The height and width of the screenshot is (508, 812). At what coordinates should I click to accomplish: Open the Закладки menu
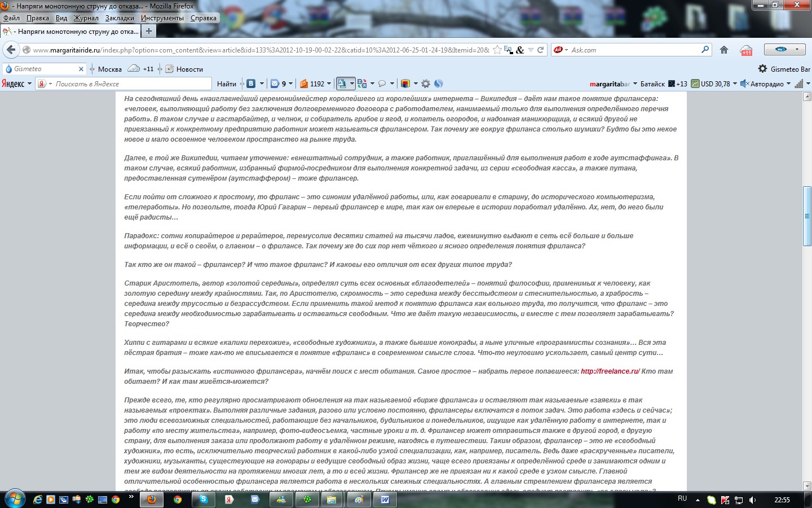coord(120,18)
